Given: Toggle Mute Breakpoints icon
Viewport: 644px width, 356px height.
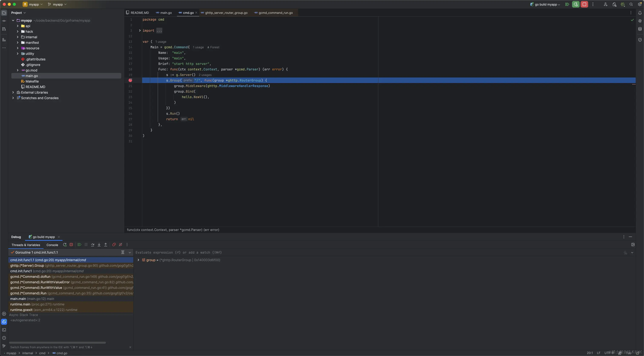Looking at the screenshot, I should point(121,245).
